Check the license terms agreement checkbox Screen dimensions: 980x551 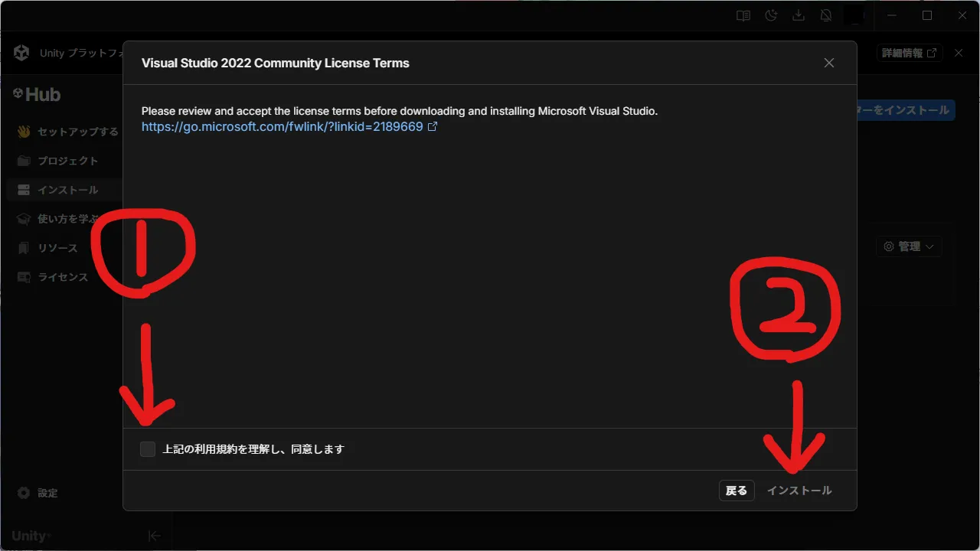(148, 449)
